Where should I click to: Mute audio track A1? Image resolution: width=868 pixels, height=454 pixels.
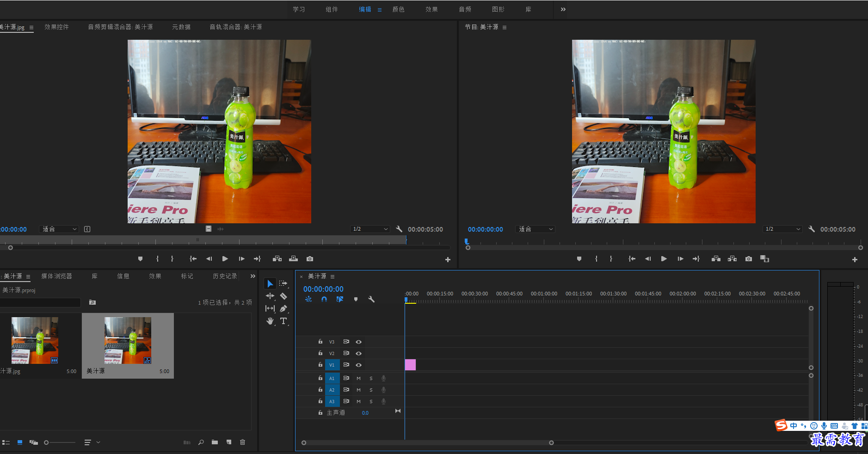click(x=358, y=378)
